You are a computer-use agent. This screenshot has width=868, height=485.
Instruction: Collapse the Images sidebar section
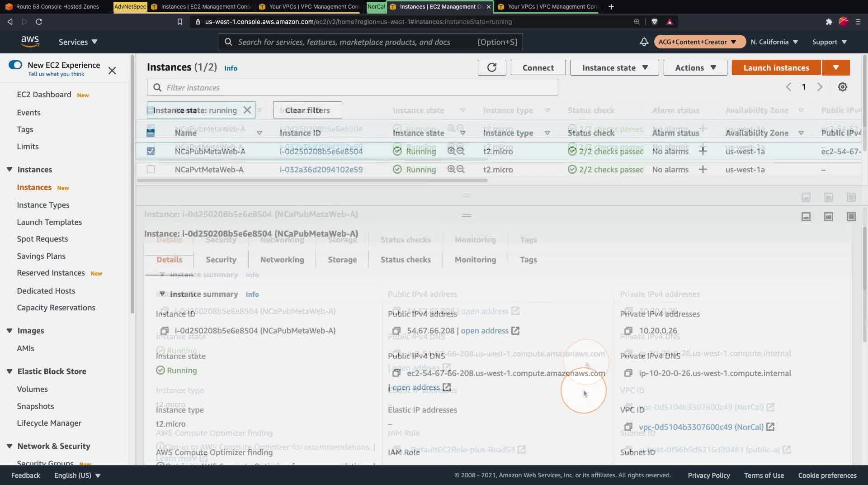[x=9, y=330]
